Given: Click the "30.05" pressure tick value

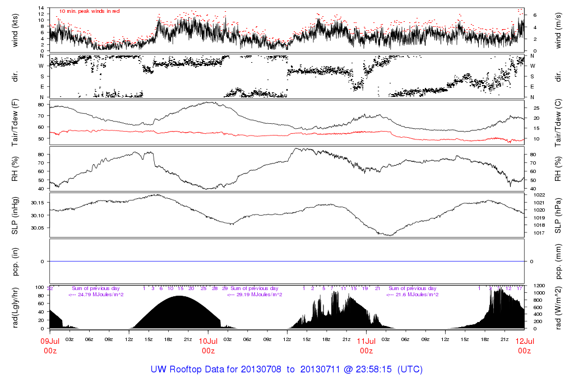Looking at the screenshot, I should pyautogui.click(x=38, y=228).
